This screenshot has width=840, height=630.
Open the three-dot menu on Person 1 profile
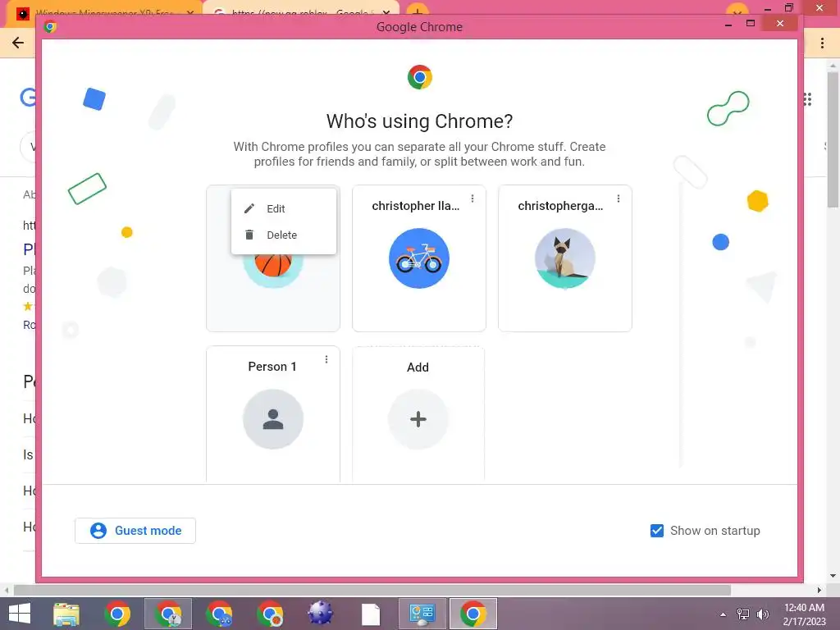tap(326, 359)
